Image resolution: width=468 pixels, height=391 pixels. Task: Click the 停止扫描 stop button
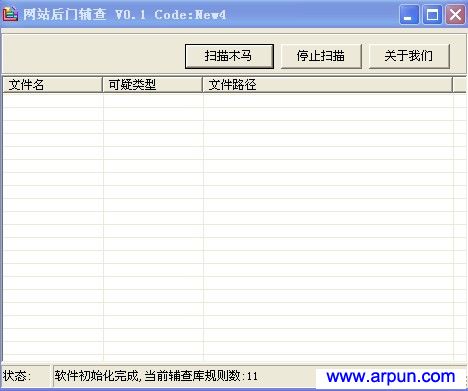coord(321,56)
